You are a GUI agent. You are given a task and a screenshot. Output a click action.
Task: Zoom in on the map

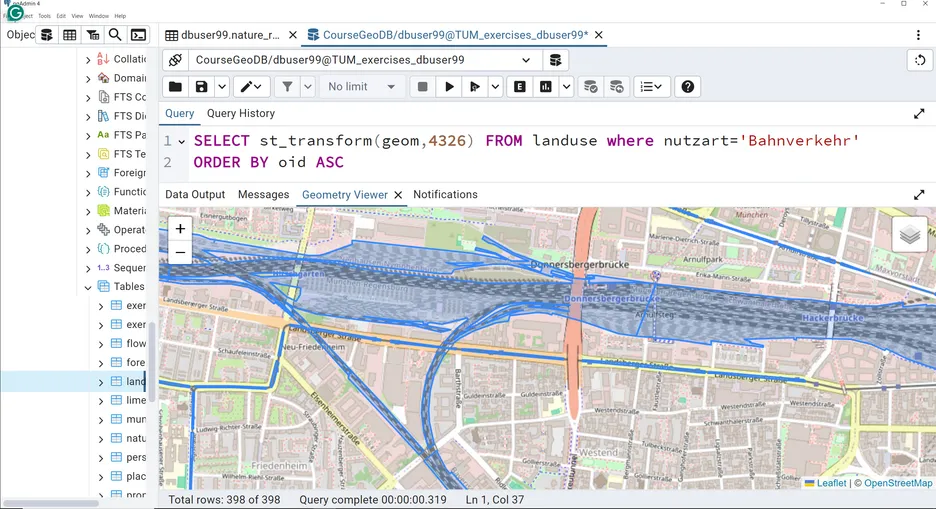coord(180,229)
